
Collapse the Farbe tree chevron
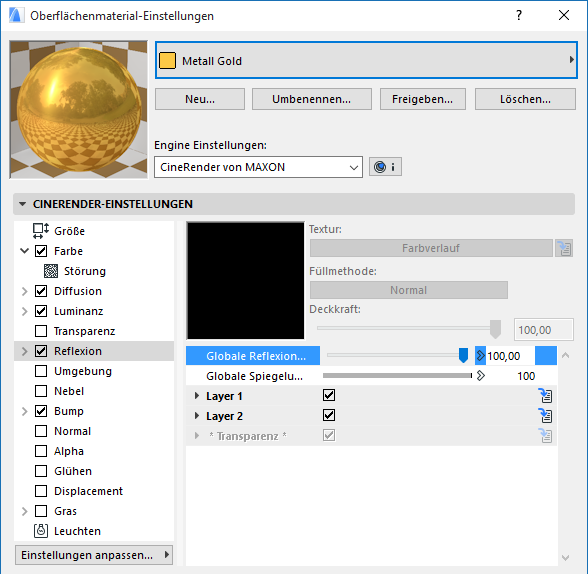tap(24, 251)
